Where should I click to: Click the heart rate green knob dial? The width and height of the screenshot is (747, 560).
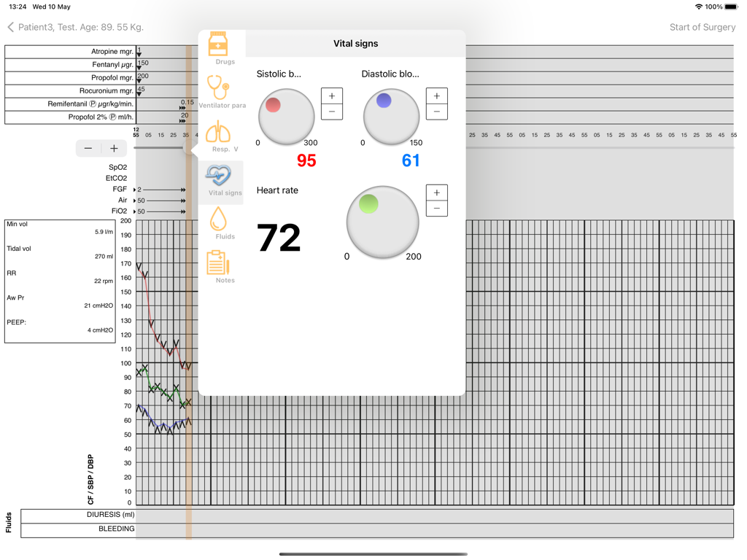(x=382, y=222)
